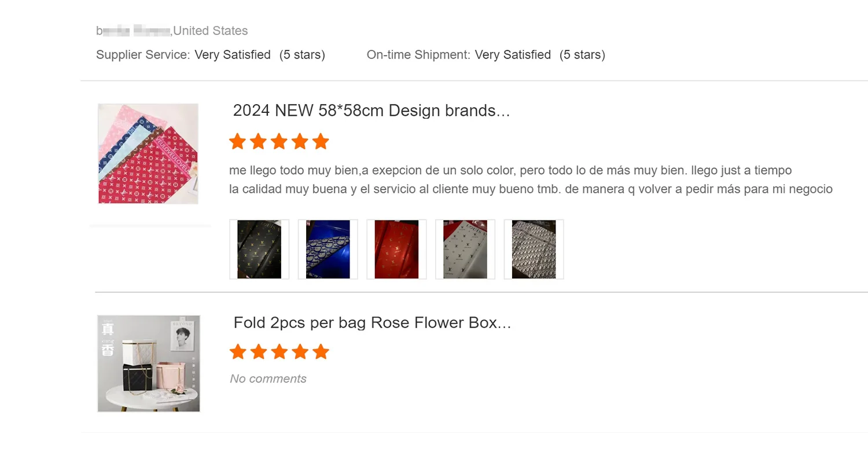View the white and red review photo thumbnail
Screen dimensions: 868x463
click(x=465, y=249)
